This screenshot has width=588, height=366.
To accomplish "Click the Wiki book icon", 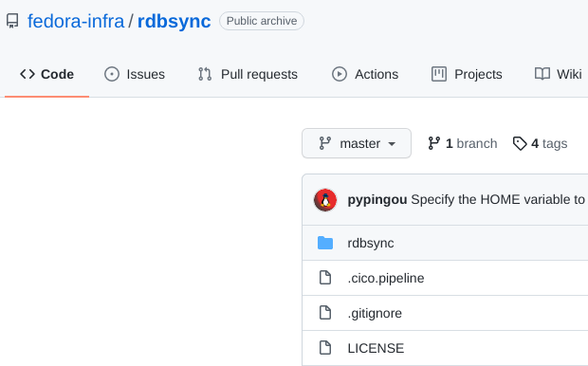I will pos(542,74).
